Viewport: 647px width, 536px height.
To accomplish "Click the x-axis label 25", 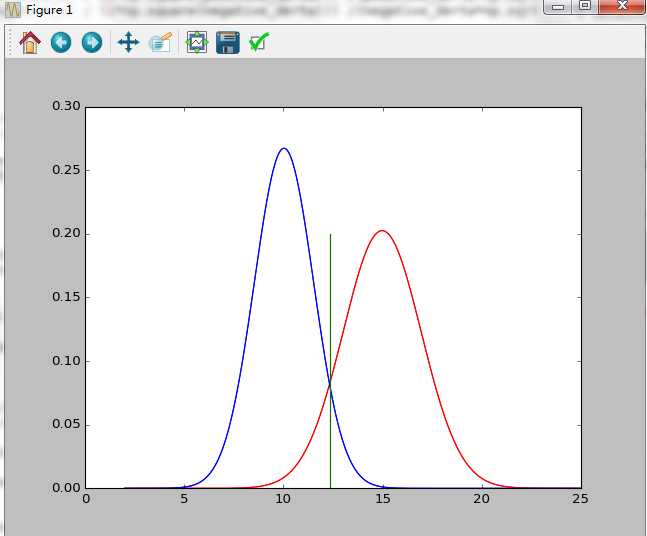I will coord(580,499).
